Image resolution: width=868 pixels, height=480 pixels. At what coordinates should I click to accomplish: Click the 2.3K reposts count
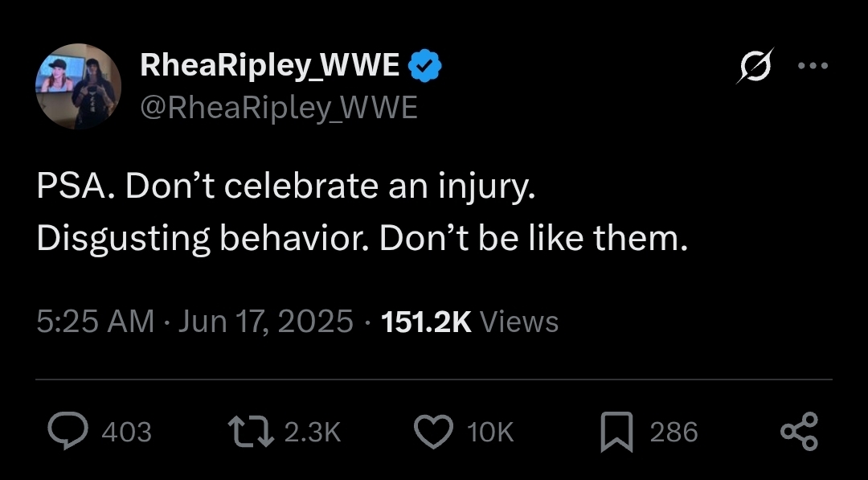tap(313, 433)
